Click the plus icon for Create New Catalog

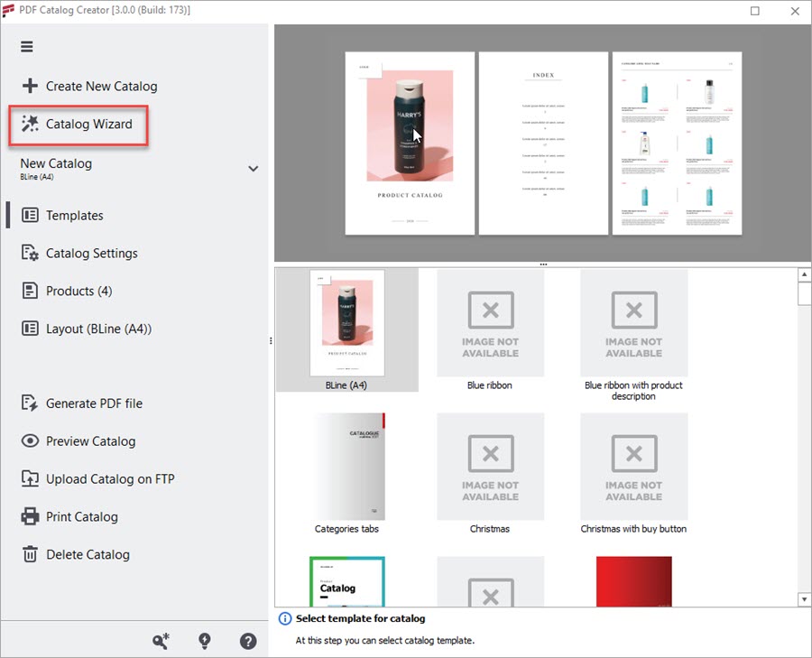coord(30,86)
